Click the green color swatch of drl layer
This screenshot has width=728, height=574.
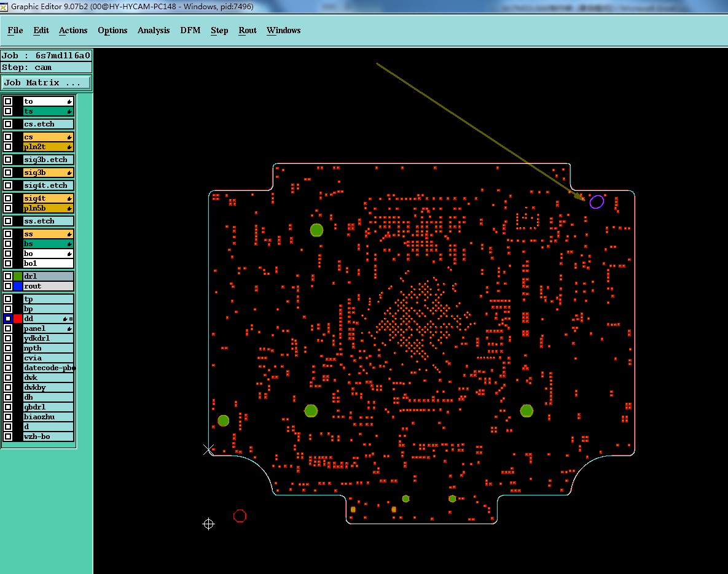[18, 276]
